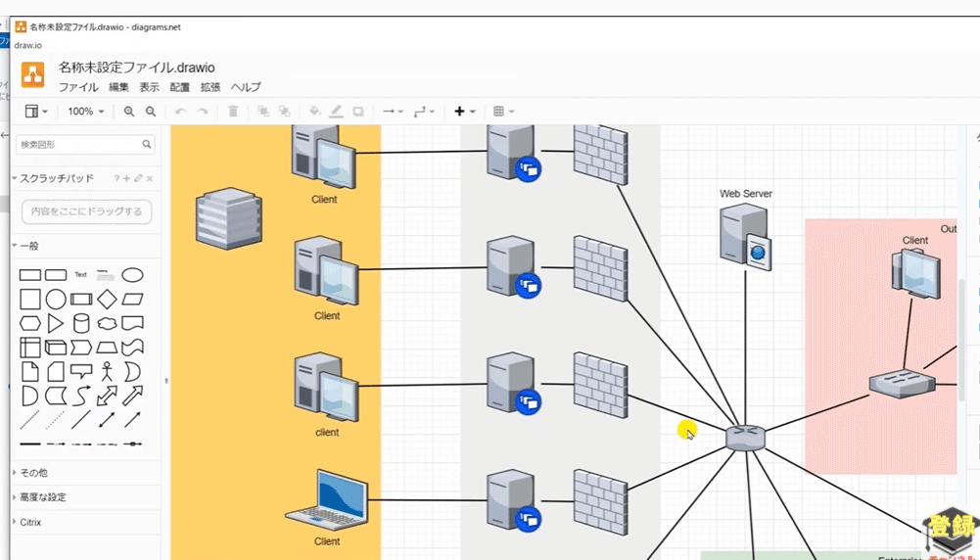Click the lowercase client label text
This screenshot has height=560, width=980.
point(327,433)
